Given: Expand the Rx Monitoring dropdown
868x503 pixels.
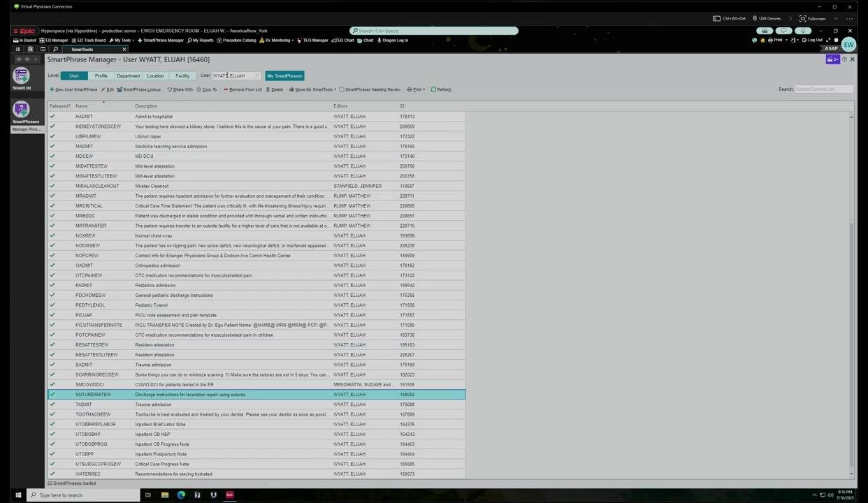Looking at the screenshot, I should (277, 41).
